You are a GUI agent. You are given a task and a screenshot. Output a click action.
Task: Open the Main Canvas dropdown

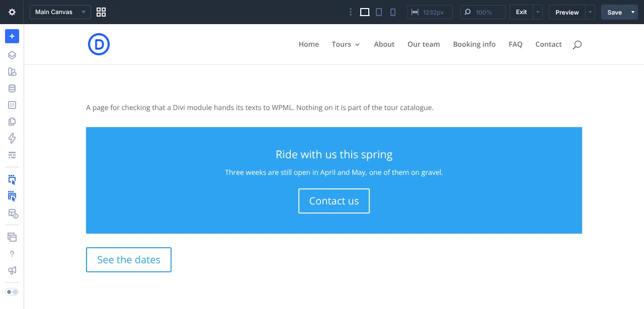60,12
